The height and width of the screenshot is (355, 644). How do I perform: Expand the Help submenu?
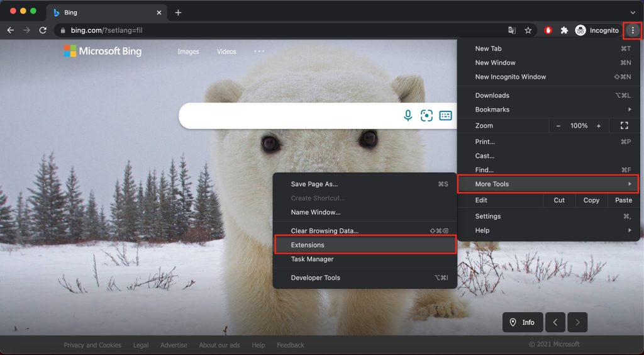click(548, 230)
